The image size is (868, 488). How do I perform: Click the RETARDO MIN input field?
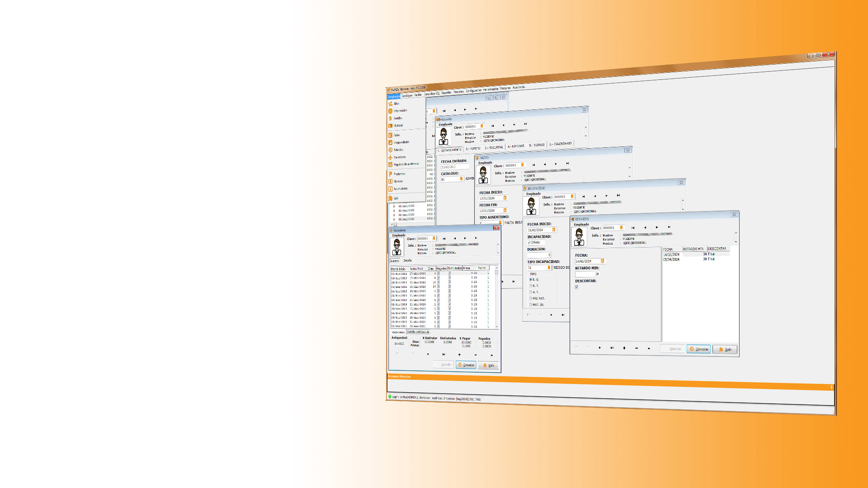tap(587, 274)
